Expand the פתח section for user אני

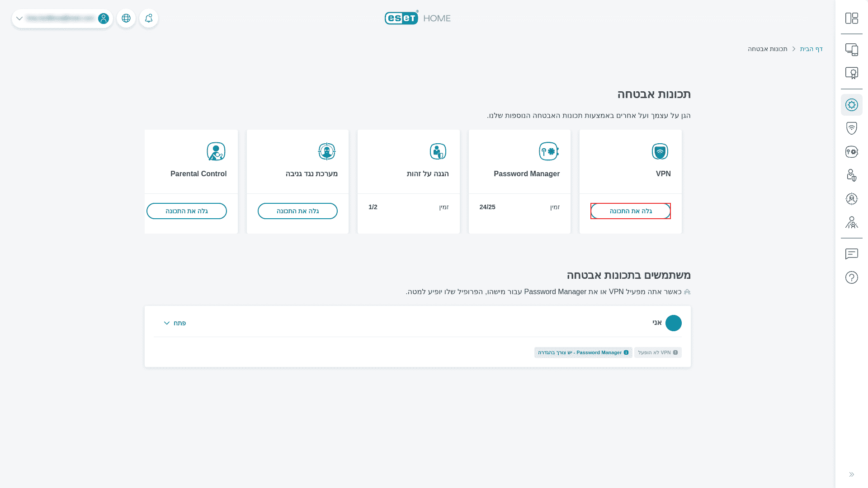175,323
